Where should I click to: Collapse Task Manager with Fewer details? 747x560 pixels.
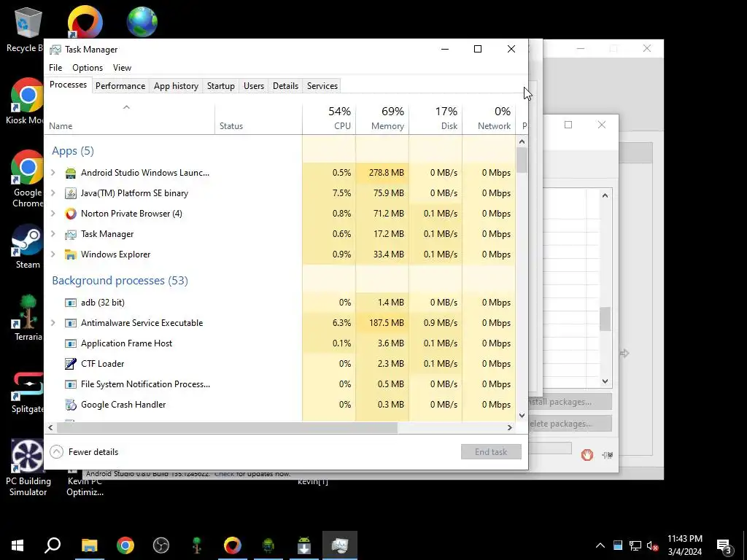85,452
